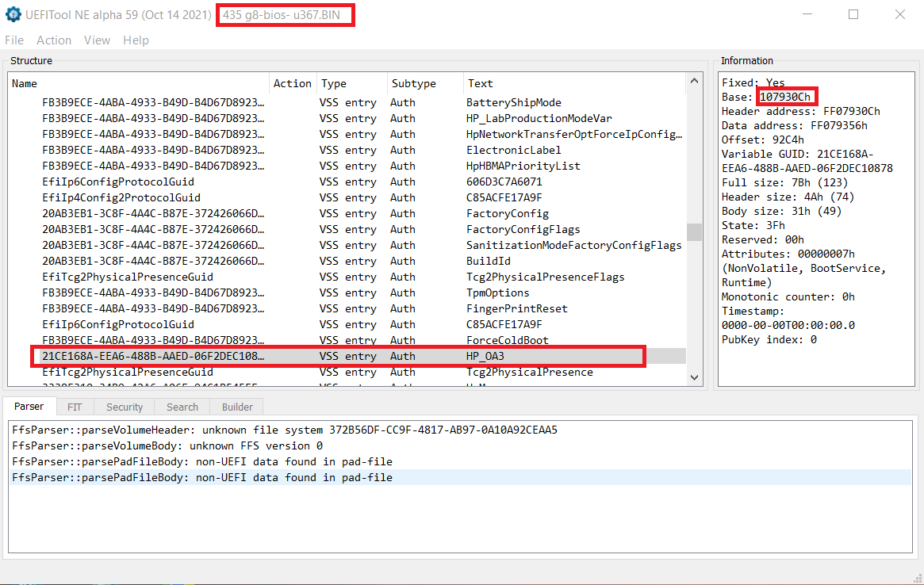Open the Help menu
This screenshot has width=924, height=585.
(x=136, y=40)
